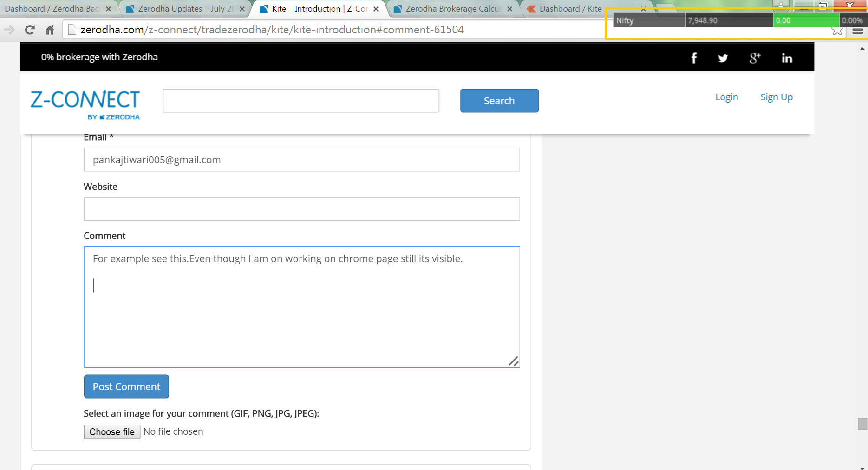Open Zerodha's Facebook page icon

click(x=694, y=58)
